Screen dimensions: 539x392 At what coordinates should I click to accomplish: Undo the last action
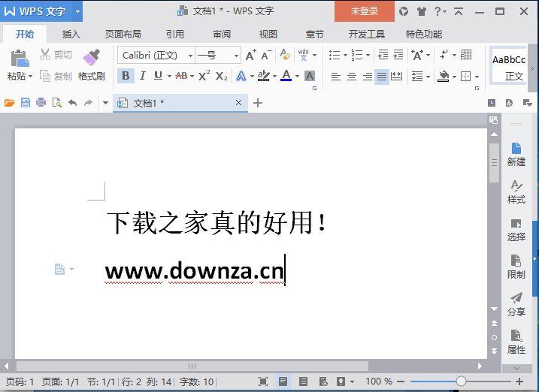72,103
